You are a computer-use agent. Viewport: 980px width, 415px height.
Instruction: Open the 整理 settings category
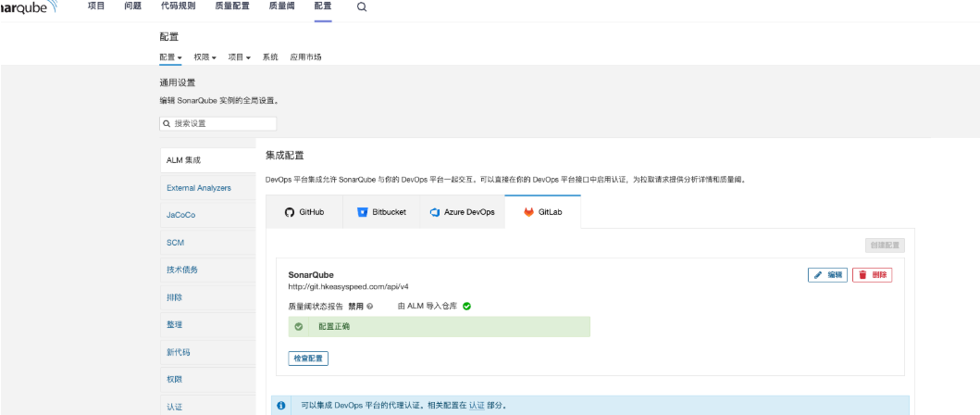[x=208, y=325]
